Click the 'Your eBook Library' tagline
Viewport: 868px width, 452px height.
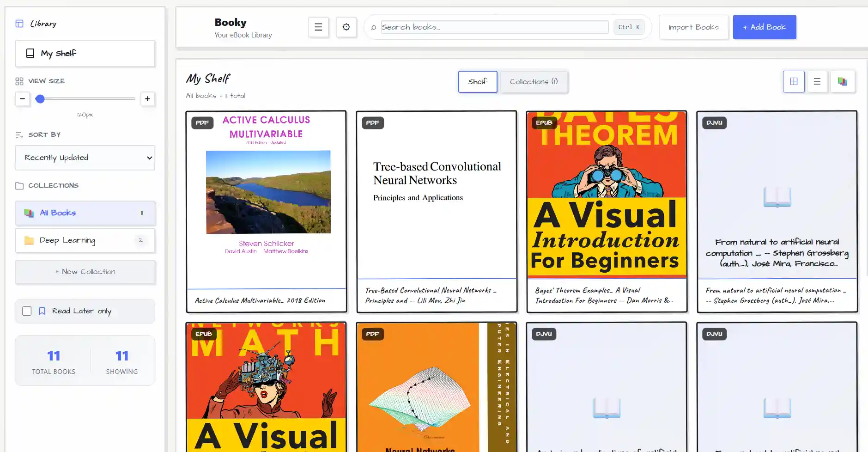tap(243, 35)
